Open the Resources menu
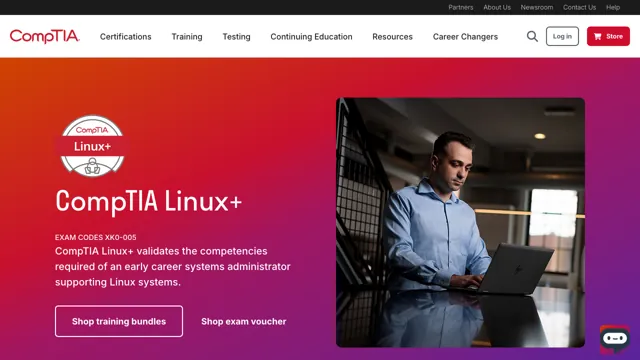The image size is (640, 360). pos(392,37)
